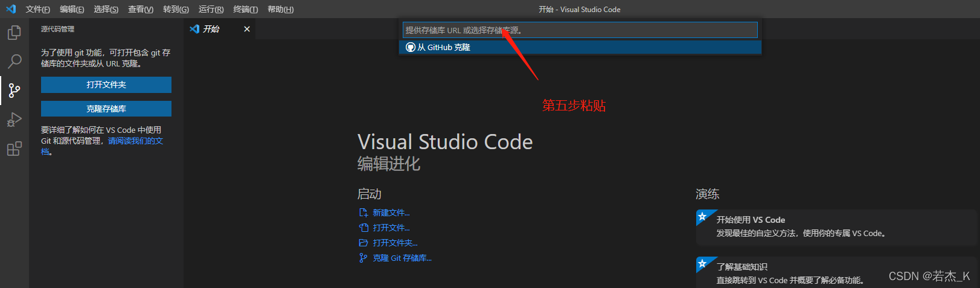Click the open file icon under 启动
This screenshot has height=288, width=980.
pyautogui.click(x=363, y=228)
